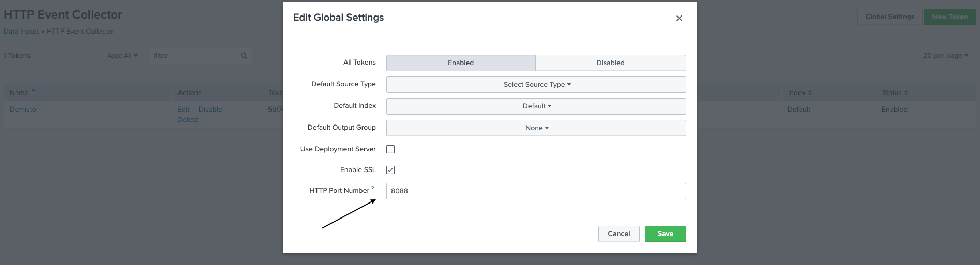The image size is (980, 265).
Task: Uncheck the Enable SSL checkbox
Action: [390, 170]
